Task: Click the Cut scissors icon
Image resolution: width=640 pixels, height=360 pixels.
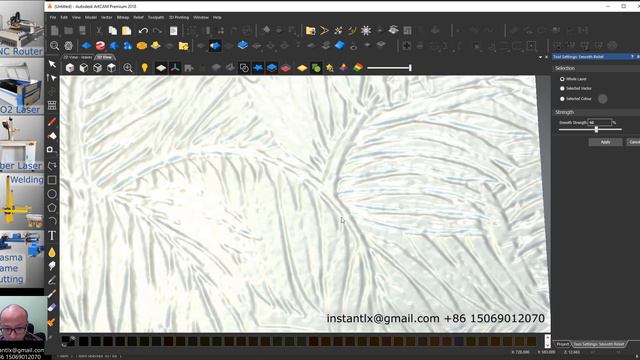Action: click(x=98, y=31)
